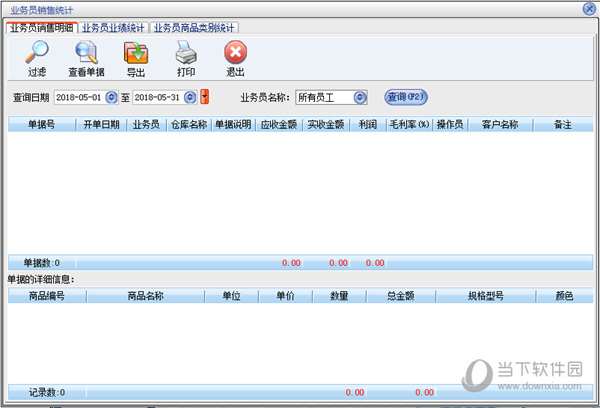This screenshot has width=600, height=408.
Task: Click the 实收金额 column header
Action: pos(326,124)
